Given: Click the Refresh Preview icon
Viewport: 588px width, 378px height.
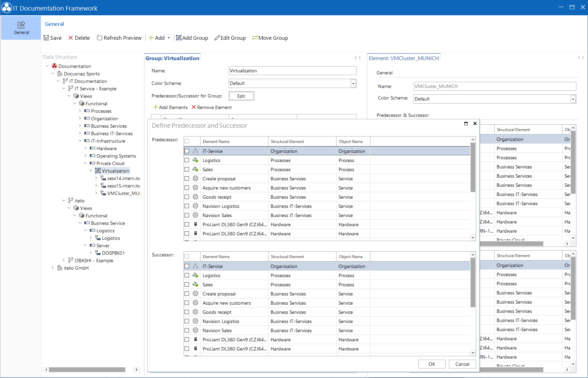Looking at the screenshot, I should pos(100,38).
